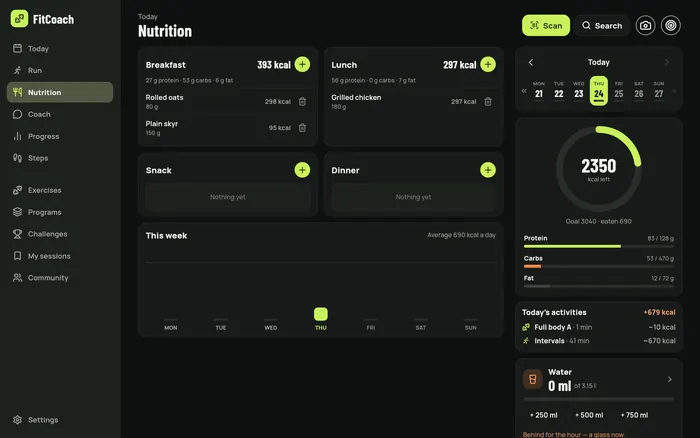Click the Carbs progress bar
Viewport: 700px width, 438px height.
tap(599, 266)
